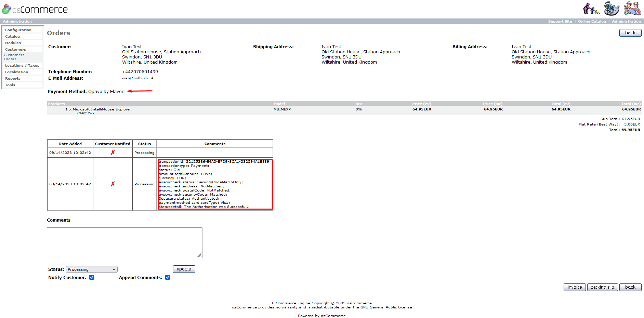This screenshot has width=644, height=318.
Task: Click the Total 69.95EUR value
Action: [631, 130]
